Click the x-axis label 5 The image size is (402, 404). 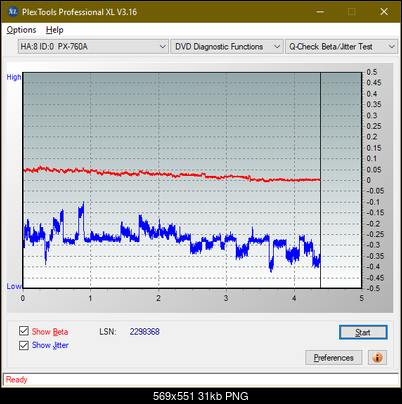(362, 298)
